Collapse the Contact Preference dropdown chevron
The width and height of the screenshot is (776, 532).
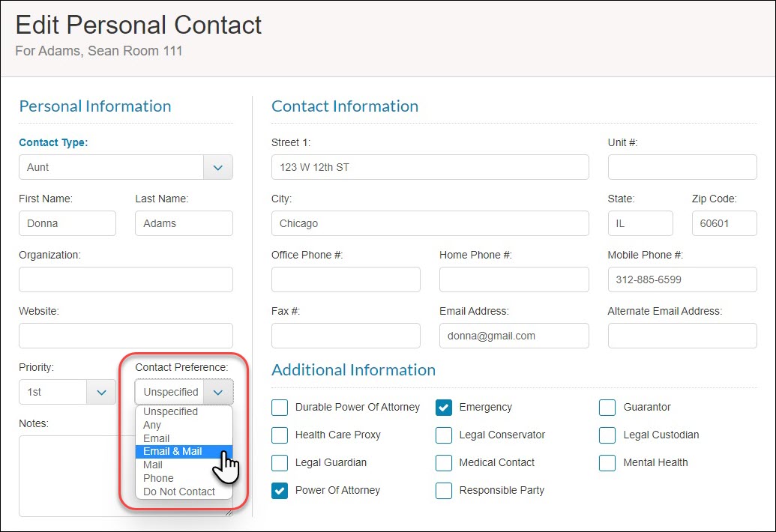click(x=217, y=392)
